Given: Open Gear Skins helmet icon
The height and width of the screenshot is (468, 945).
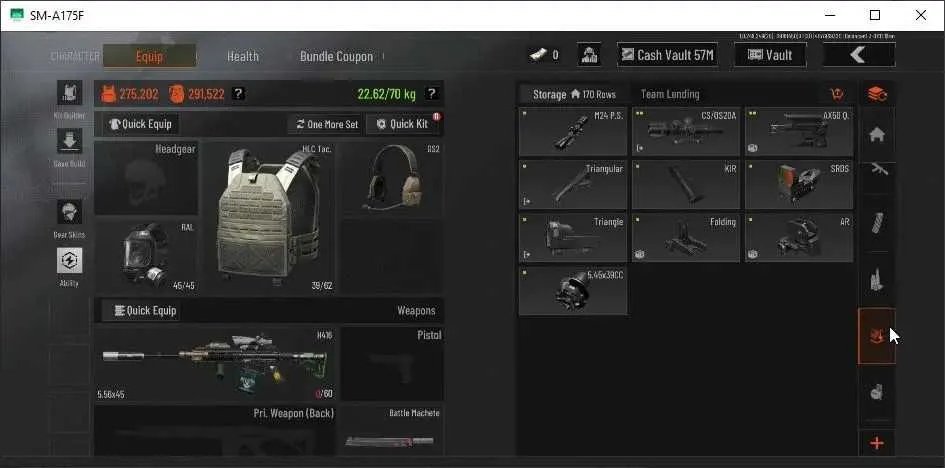Looking at the screenshot, I should [69, 212].
